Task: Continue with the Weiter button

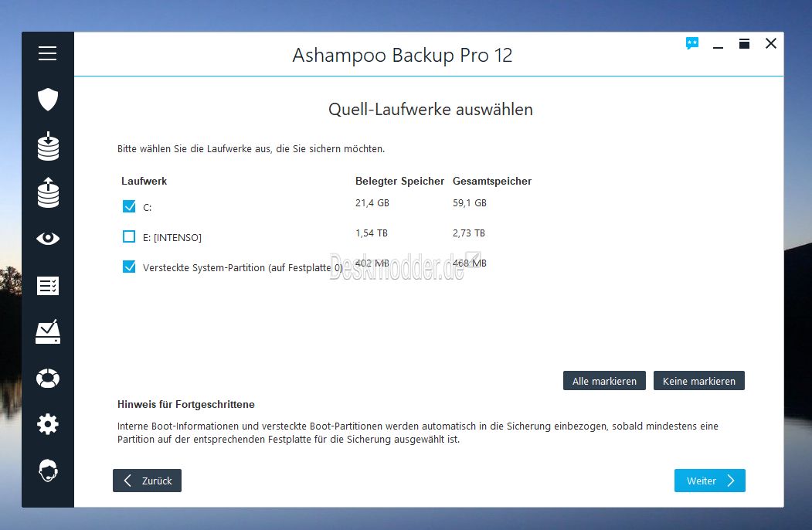Action: pos(709,481)
